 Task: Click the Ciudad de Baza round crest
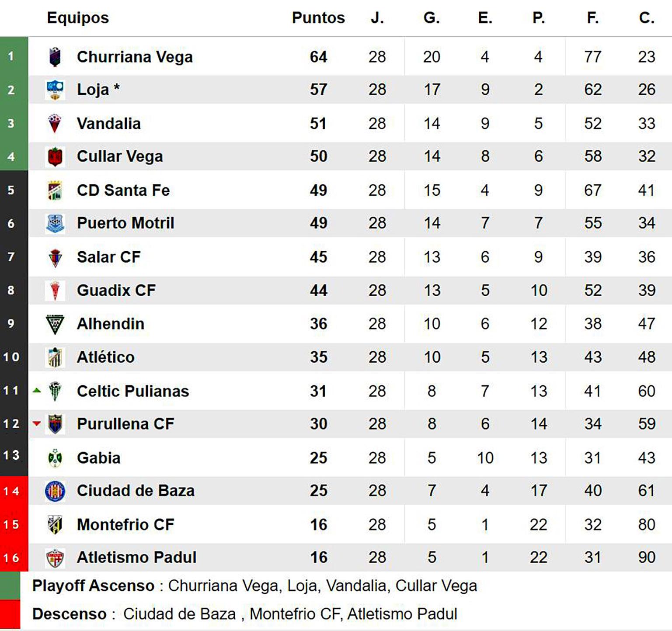(55, 491)
